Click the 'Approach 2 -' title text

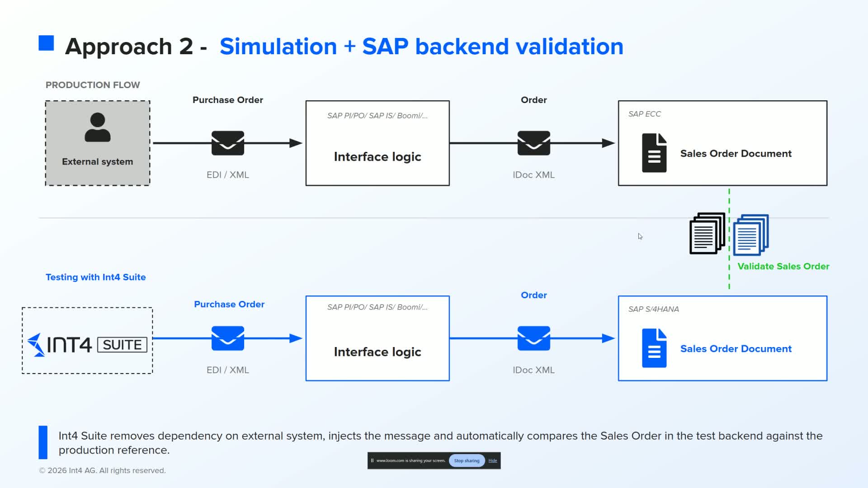click(x=136, y=47)
